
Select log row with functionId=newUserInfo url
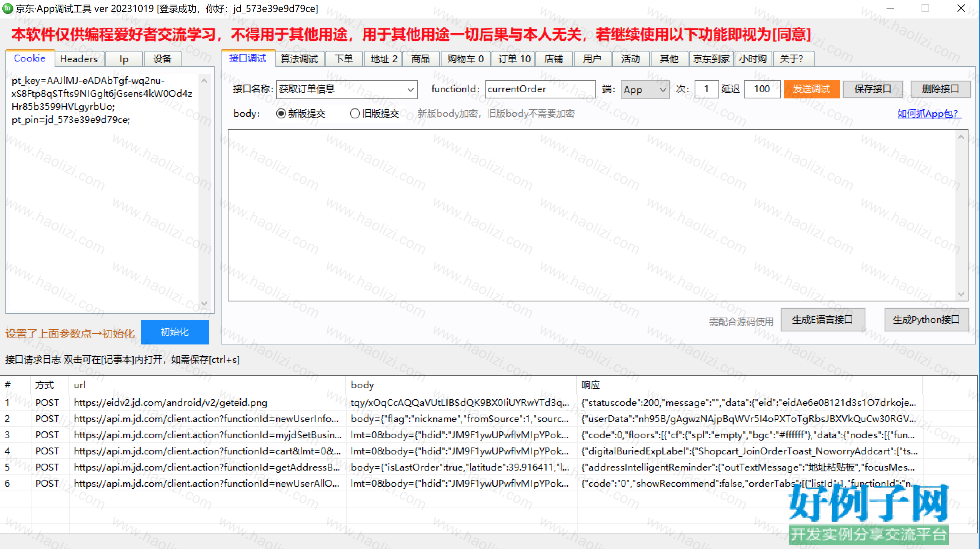pyautogui.click(x=462, y=419)
